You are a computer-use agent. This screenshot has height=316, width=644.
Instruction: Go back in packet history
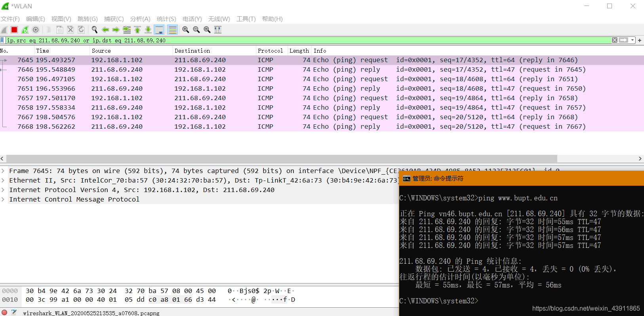(105, 30)
